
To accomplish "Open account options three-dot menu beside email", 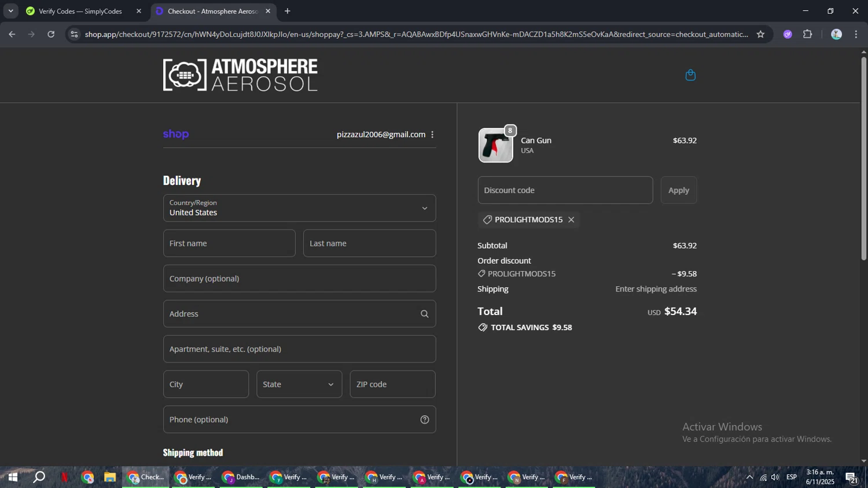I will pos(432,134).
